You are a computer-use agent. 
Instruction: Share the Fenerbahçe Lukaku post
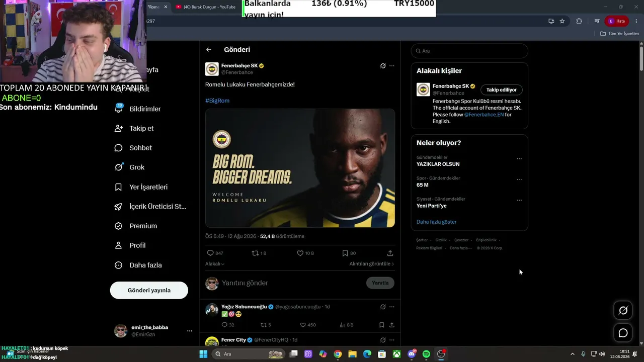tap(390, 253)
